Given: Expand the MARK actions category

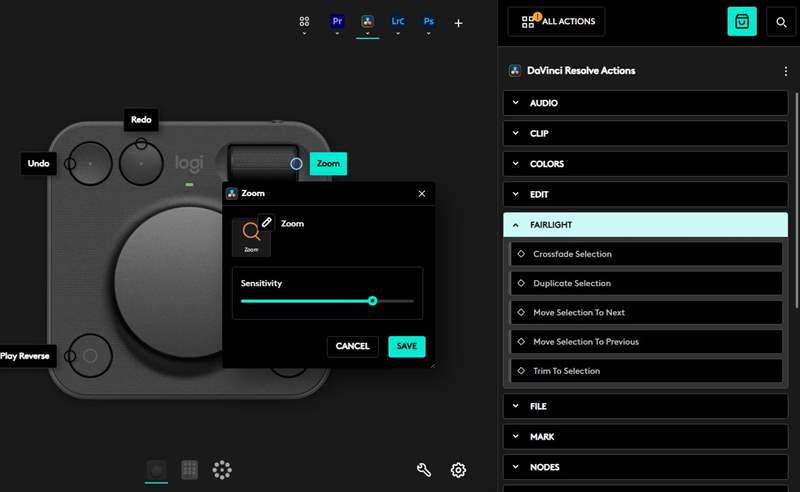Looking at the screenshot, I should (645, 437).
